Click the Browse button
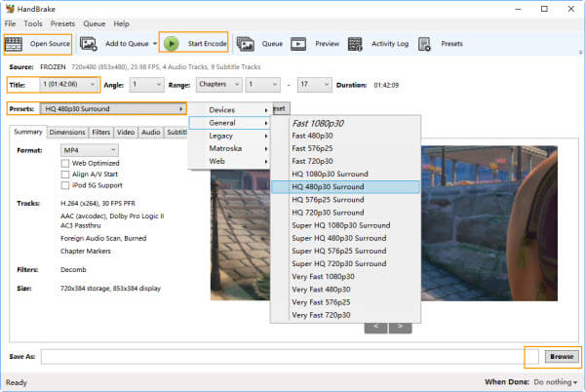 click(559, 358)
